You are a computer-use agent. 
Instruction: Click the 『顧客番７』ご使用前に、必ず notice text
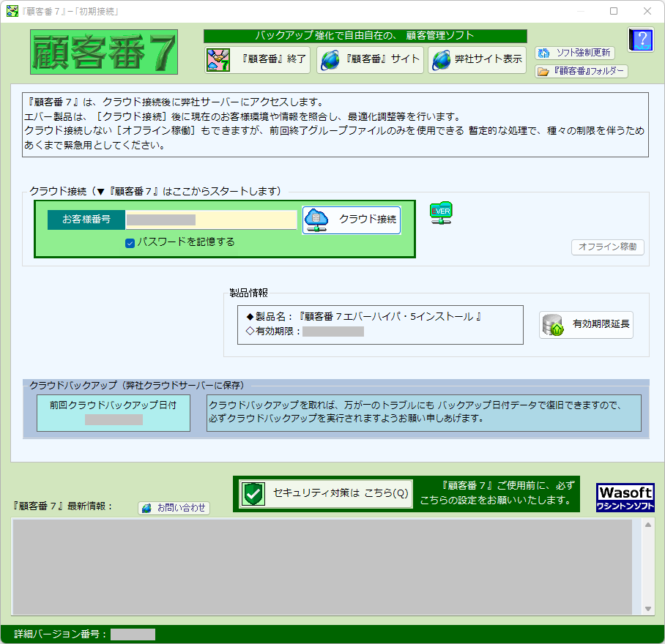click(x=497, y=493)
